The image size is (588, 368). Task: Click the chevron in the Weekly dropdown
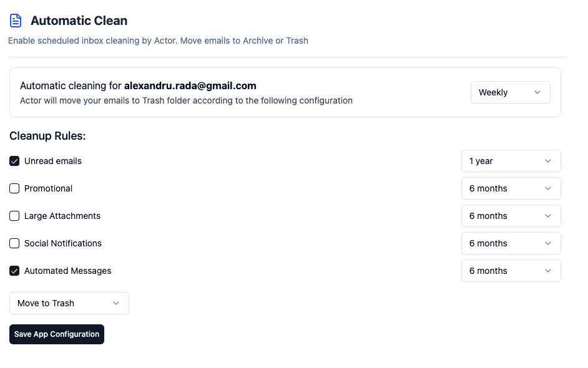[x=537, y=92]
